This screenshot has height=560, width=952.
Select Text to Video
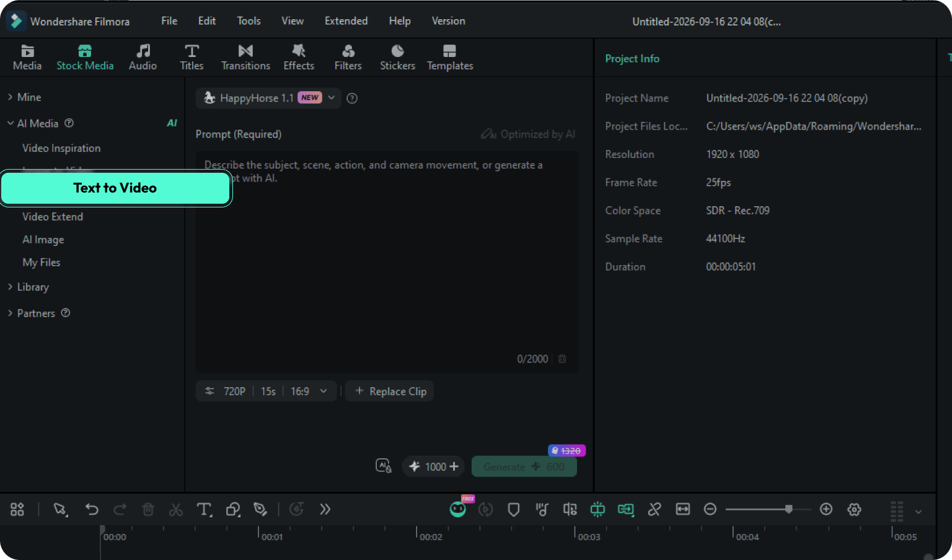(115, 188)
